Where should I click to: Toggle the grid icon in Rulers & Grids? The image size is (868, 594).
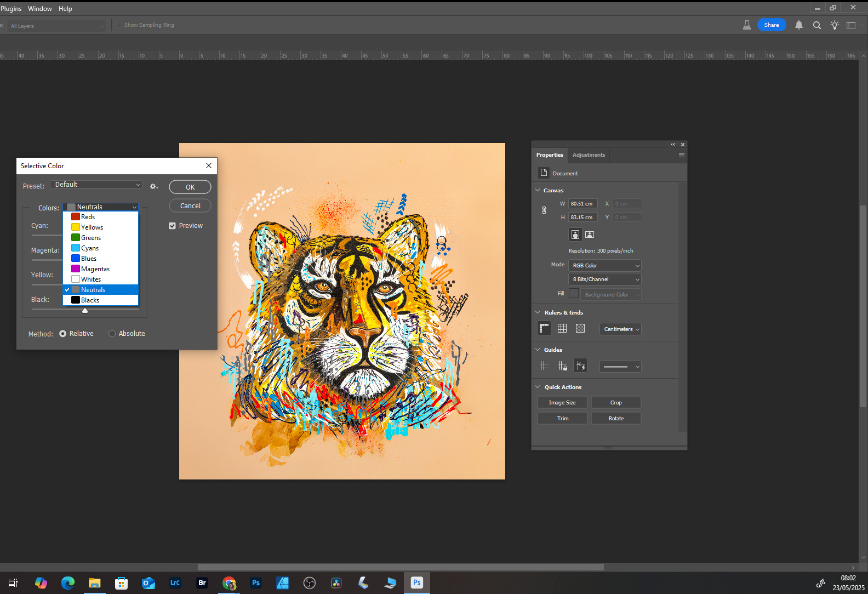pos(562,328)
